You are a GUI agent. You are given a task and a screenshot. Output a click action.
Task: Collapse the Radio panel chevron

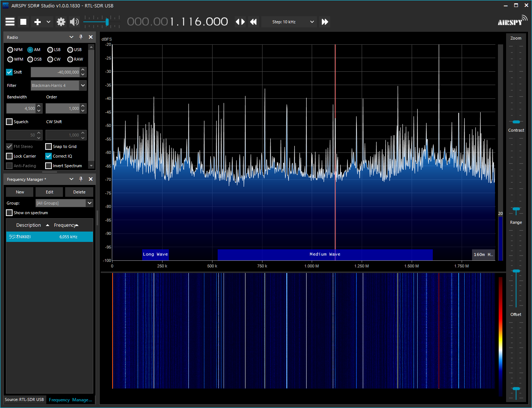[x=71, y=37]
